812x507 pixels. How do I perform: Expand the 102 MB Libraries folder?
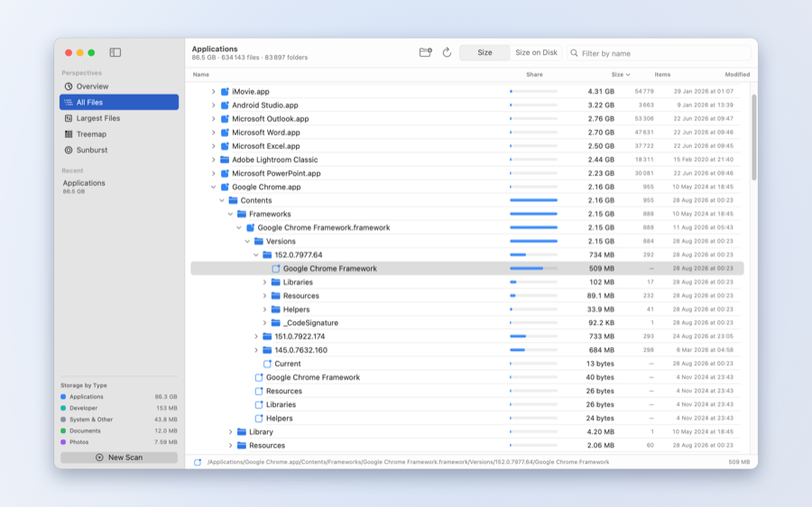coord(264,282)
